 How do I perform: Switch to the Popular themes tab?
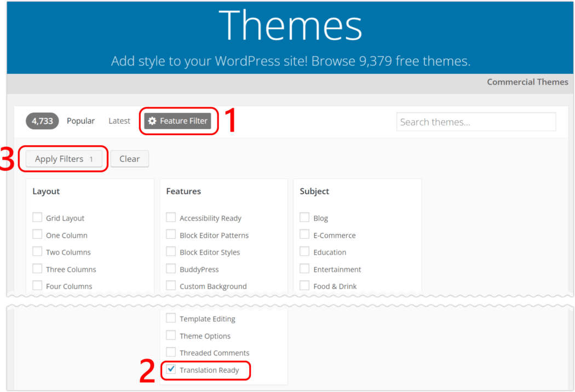click(x=81, y=121)
